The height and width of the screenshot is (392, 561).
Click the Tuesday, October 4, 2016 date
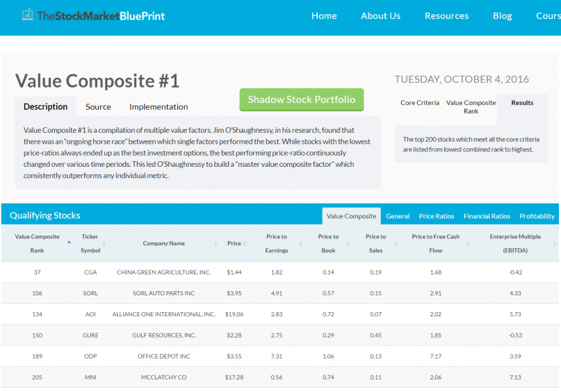tap(462, 79)
